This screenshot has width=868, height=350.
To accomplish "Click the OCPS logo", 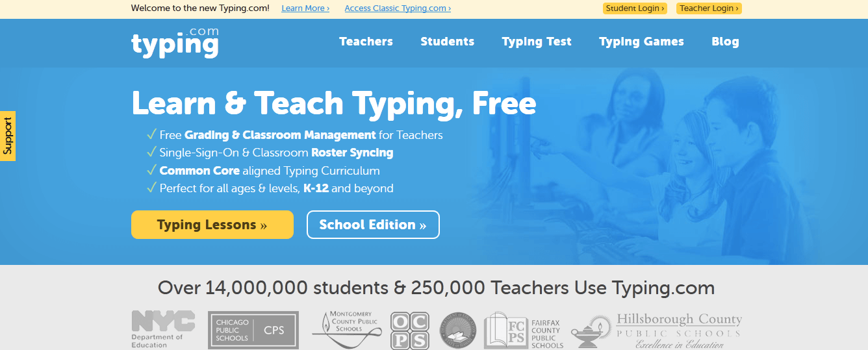I will pos(410,331).
